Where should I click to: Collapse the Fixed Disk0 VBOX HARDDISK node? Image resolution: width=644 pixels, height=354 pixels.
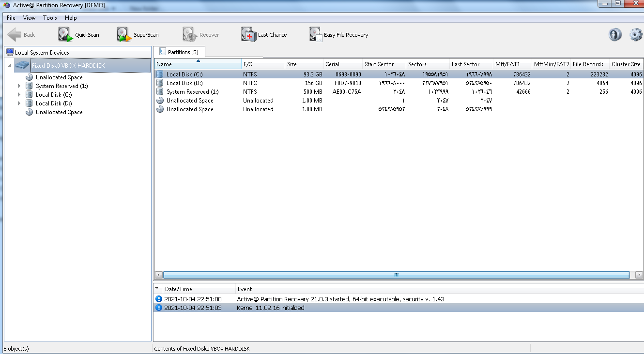click(10, 66)
